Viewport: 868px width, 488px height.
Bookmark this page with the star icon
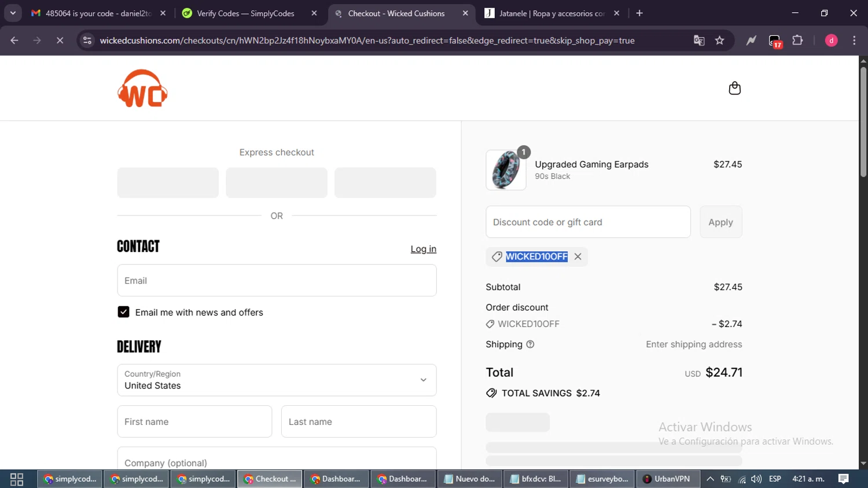coord(719,41)
